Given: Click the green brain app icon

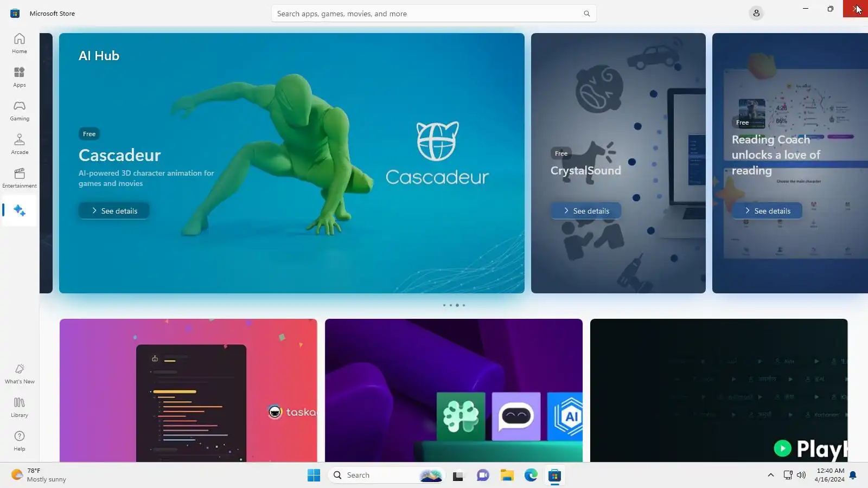Looking at the screenshot, I should (461, 416).
